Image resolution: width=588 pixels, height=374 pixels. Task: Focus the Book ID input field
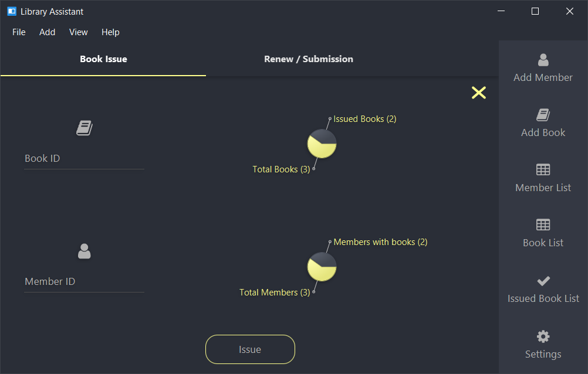click(x=84, y=158)
